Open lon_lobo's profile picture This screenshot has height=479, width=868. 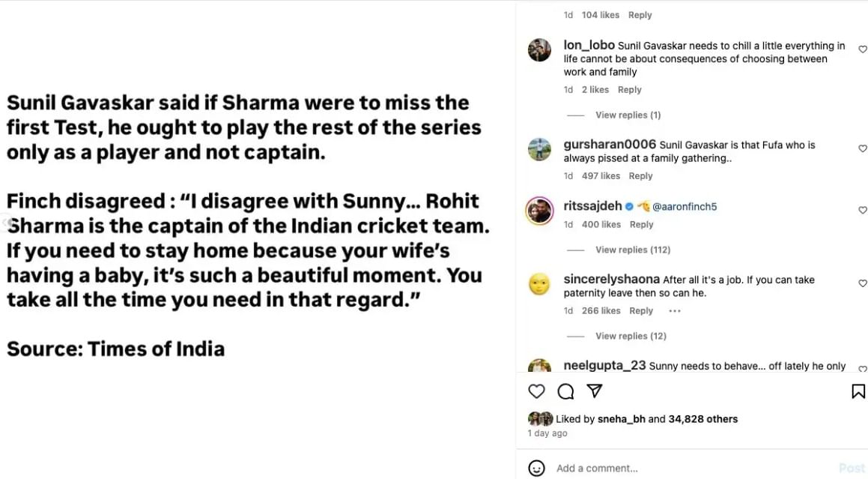point(539,50)
